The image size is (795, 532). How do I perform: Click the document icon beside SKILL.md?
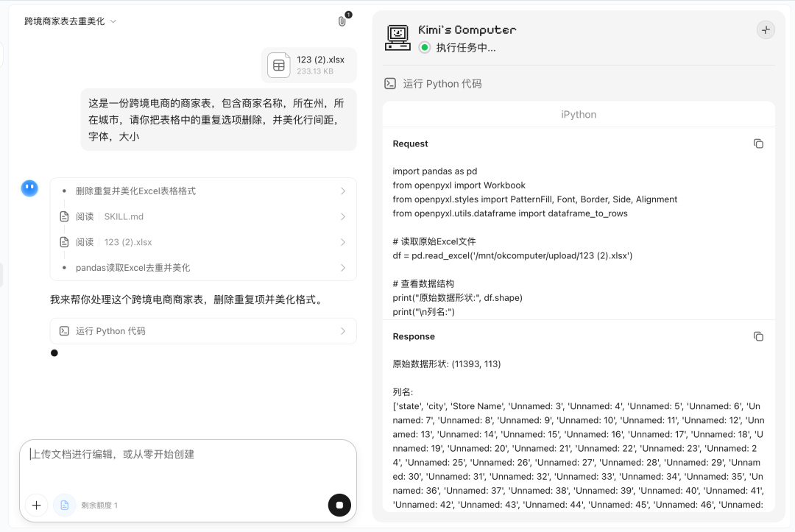64,217
